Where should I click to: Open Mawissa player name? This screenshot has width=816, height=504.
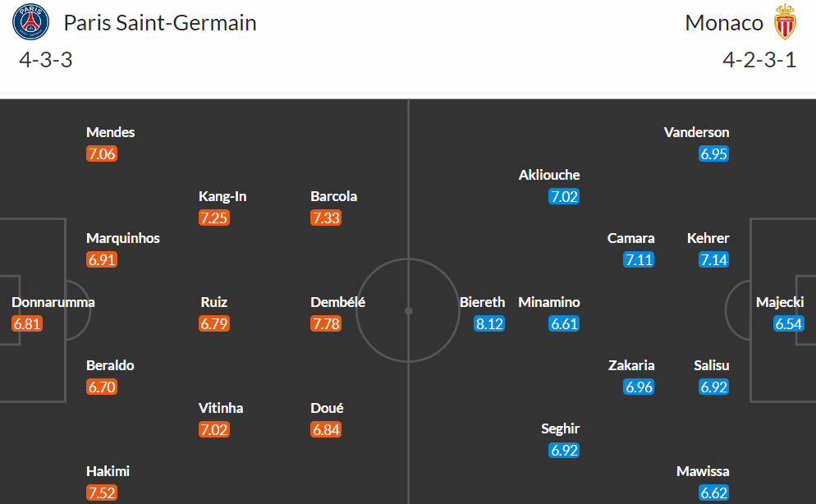coord(703,471)
